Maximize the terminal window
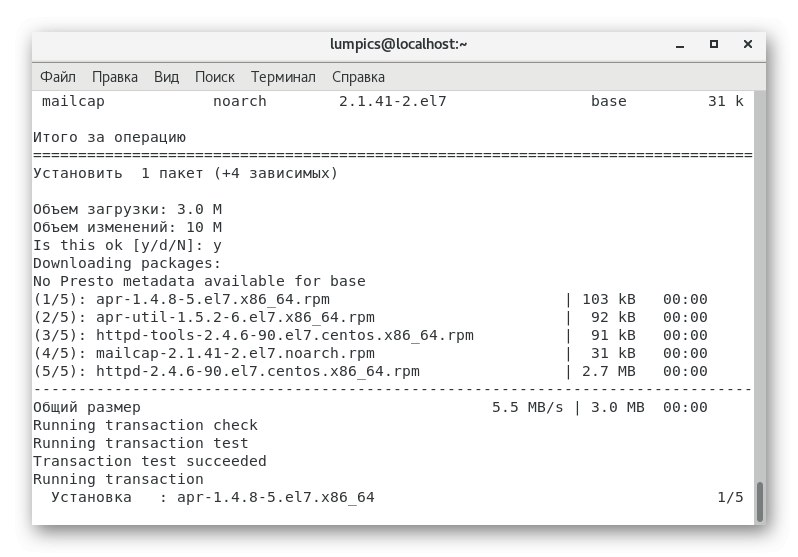This screenshot has width=798, height=557. click(x=714, y=44)
